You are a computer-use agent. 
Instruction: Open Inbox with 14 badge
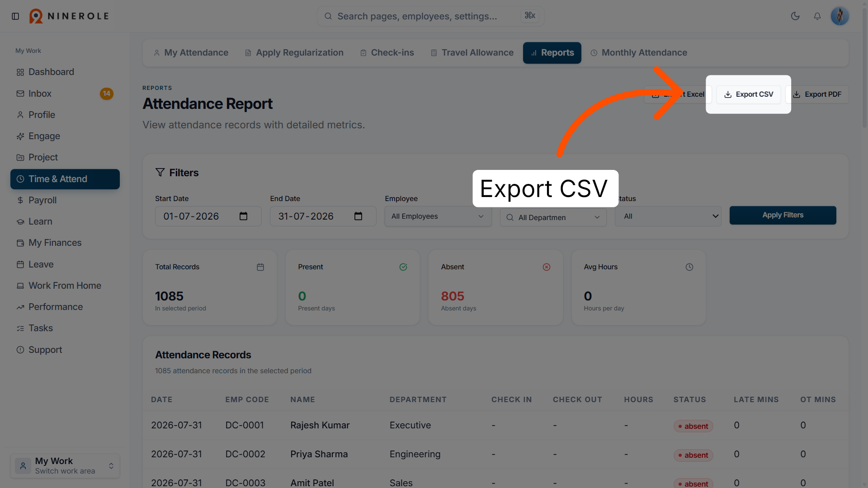[65, 94]
